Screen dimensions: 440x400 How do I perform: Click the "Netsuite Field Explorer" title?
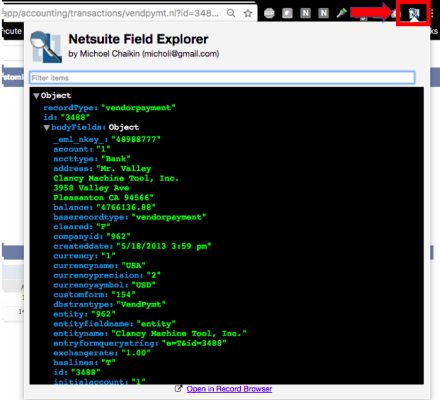(x=138, y=39)
